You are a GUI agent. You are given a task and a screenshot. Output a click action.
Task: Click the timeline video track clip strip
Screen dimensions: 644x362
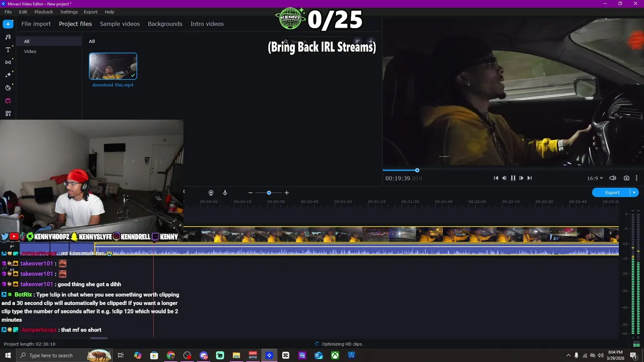[x=400, y=235]
